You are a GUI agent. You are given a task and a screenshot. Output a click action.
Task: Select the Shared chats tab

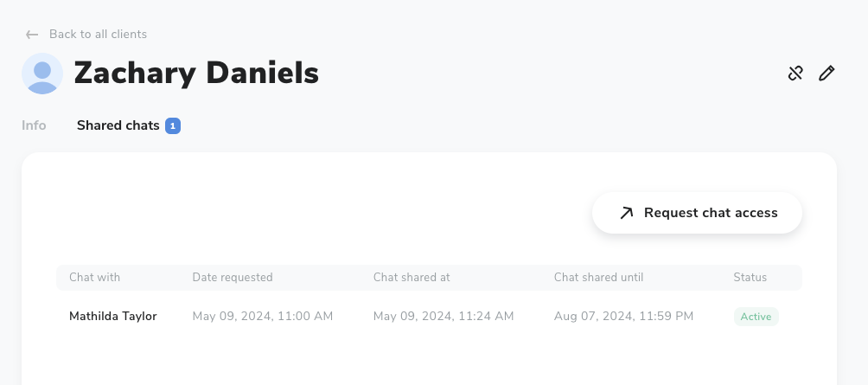click(118, 125)
